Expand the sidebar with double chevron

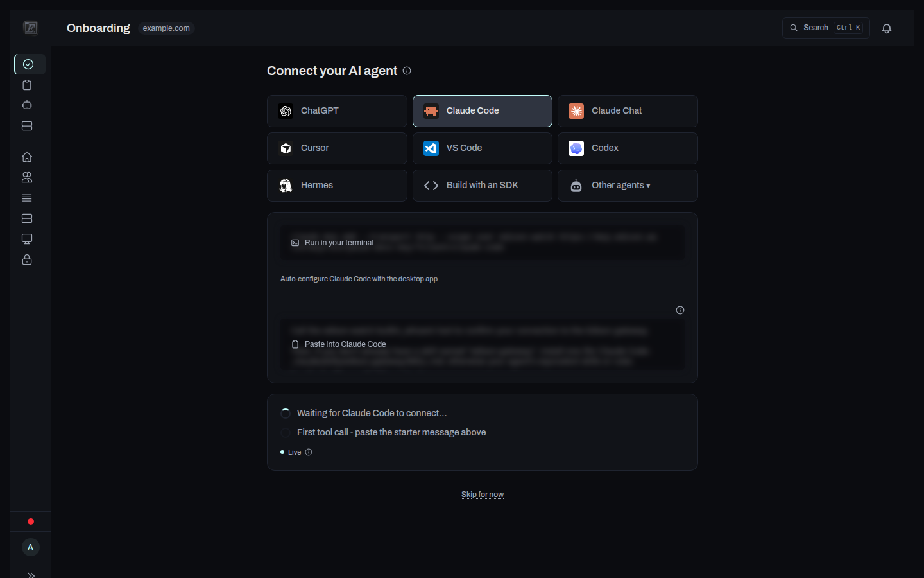pos(31,575)
